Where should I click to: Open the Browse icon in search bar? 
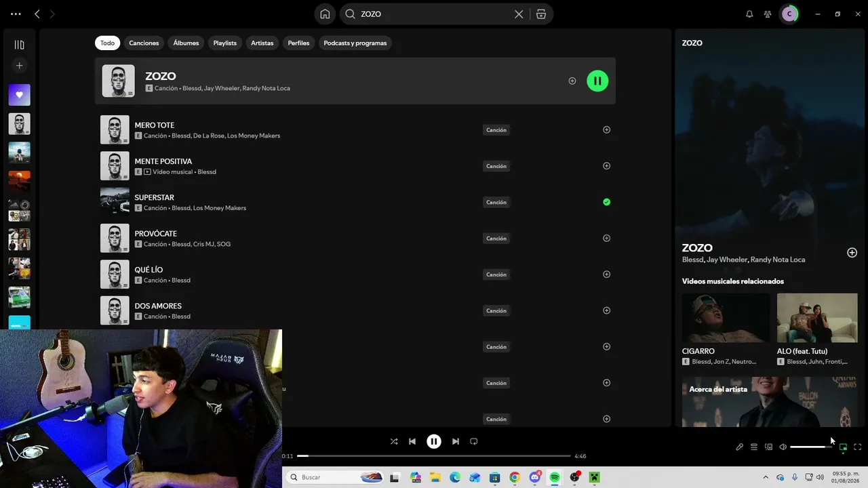coord(541,14)
